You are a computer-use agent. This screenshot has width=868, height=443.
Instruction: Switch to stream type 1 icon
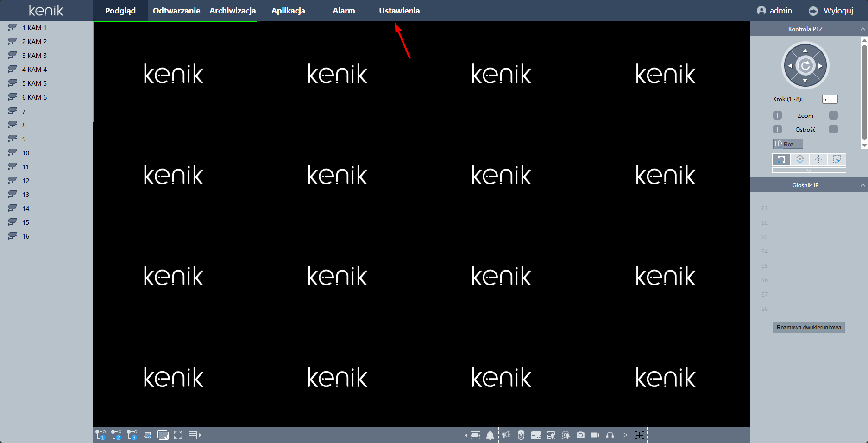pos(101,435)
